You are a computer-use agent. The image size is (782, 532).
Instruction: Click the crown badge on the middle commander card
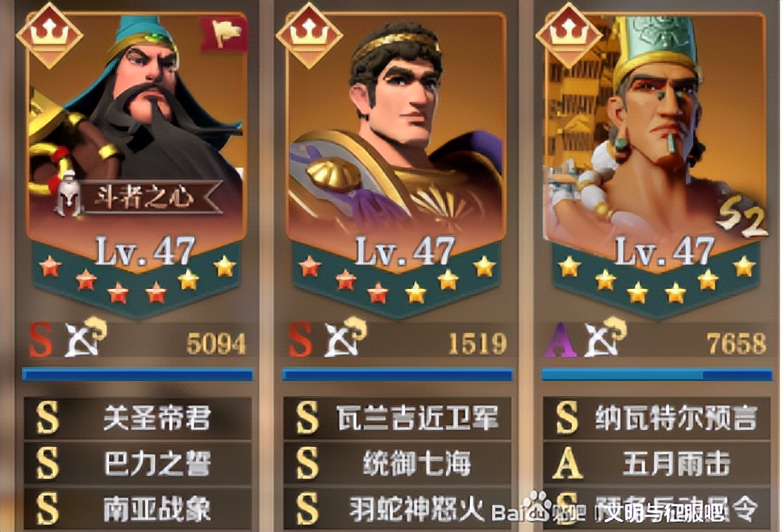309,35
